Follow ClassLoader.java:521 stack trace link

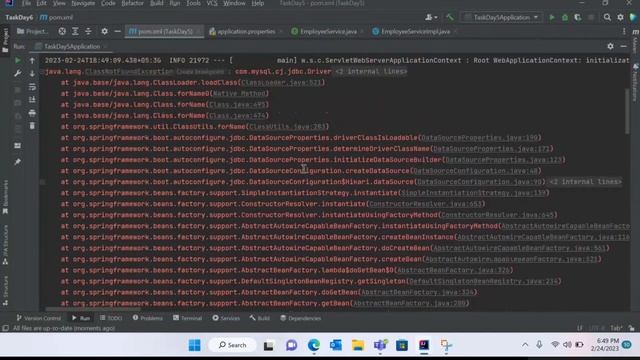[x=282, y=82]
